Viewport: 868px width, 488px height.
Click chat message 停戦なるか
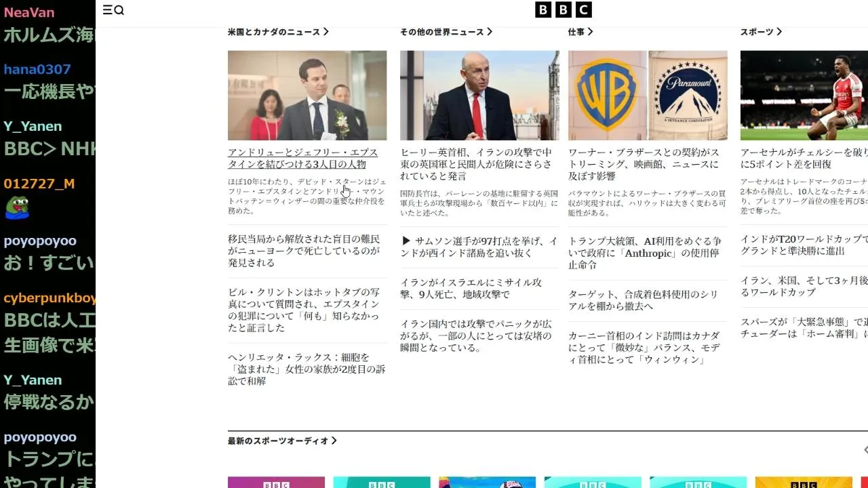(x=49, y=402)
